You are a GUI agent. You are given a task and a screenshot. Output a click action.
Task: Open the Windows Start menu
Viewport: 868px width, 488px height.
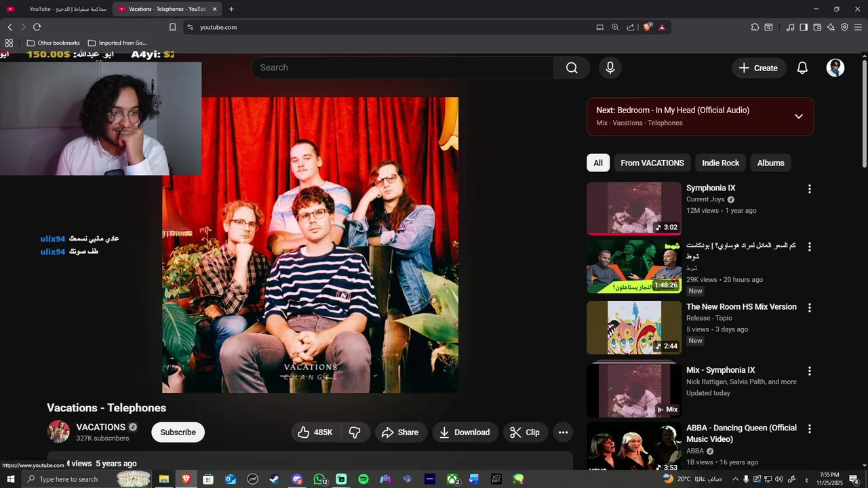click(x=11, y=479)
